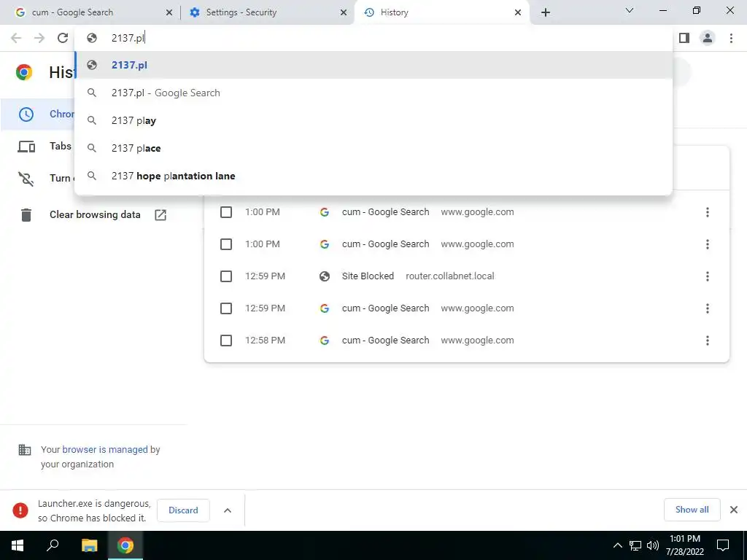747x560 pixels.
Task: Check the second 1:00 PM history entry checkbox
Action: pyautogui.click(x=226, y=244)
